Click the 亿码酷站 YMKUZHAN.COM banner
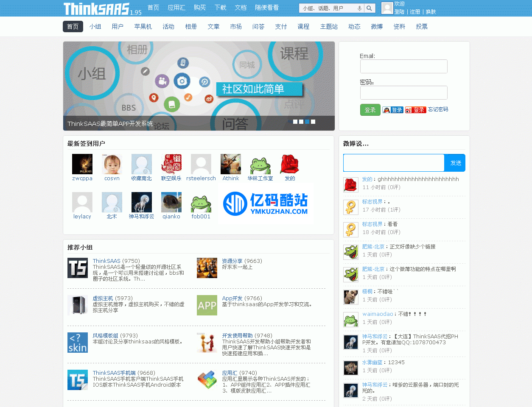The image size is (532, 407). click(265, 204)
